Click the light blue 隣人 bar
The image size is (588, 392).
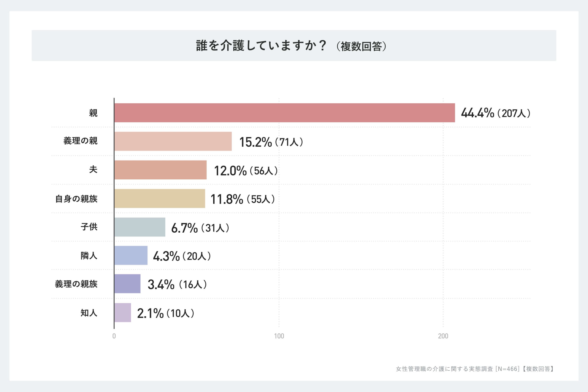click(x=131, y=256)
